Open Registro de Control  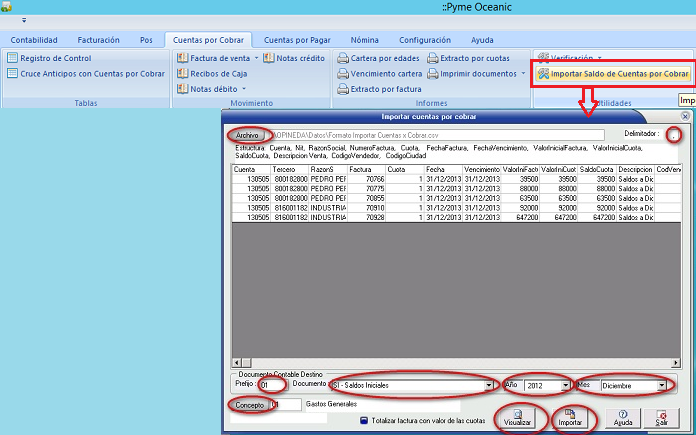pyautogui.click(x=55, y=58)
